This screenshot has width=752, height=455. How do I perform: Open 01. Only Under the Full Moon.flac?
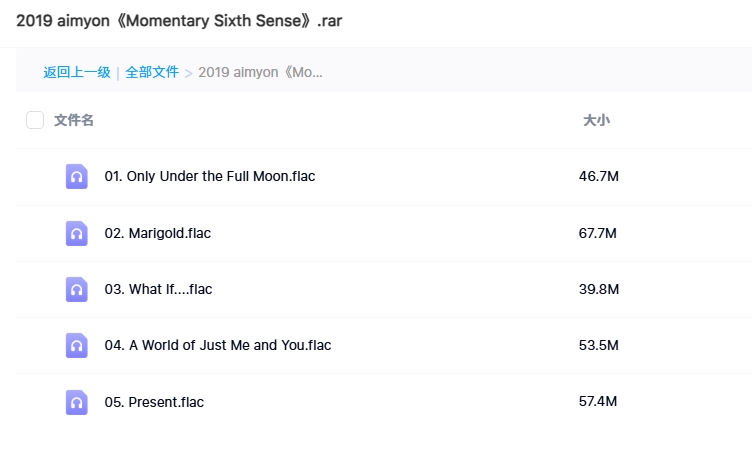pos(210,177)
